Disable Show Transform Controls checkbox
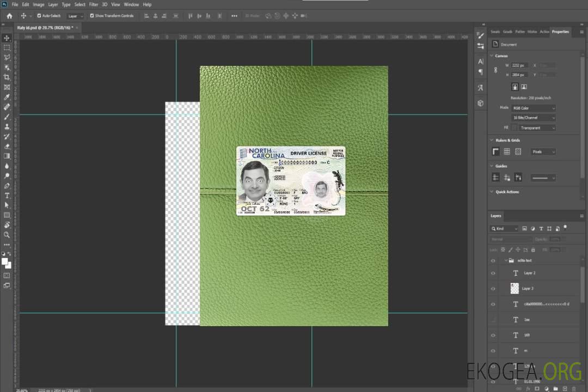The image size is (588, 392). coord(92,16)
